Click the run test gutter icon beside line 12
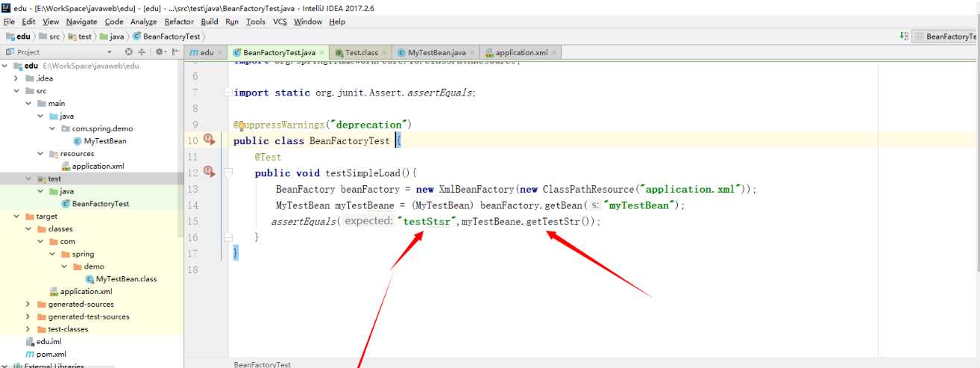This screenshot has height=368, width=980. [209, 172]
